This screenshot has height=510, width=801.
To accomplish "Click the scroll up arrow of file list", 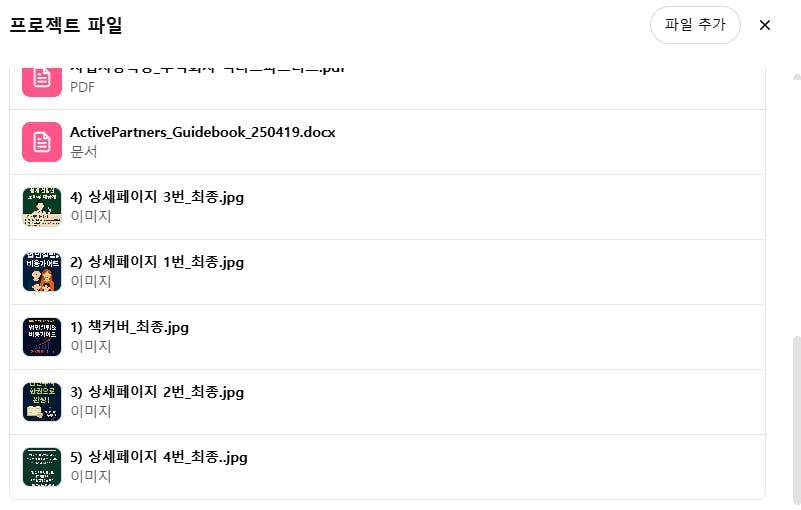I will tap(796, 77).
